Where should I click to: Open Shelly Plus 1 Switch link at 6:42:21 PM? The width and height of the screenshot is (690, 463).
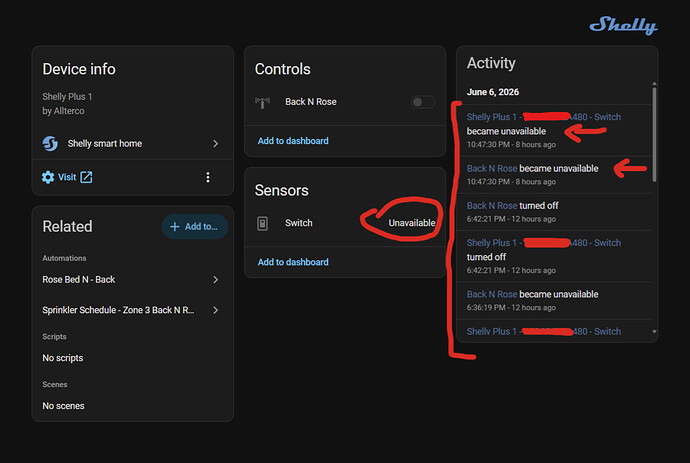coord(543,243)
